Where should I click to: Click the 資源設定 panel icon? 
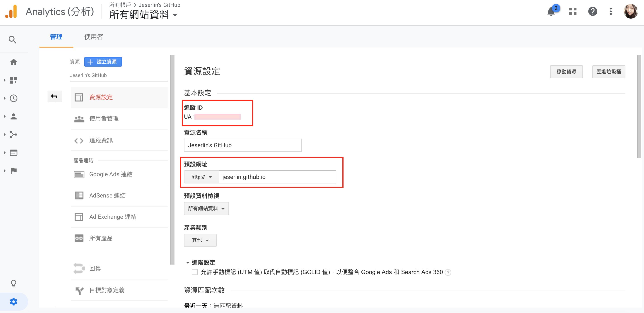tap(79, 97)
